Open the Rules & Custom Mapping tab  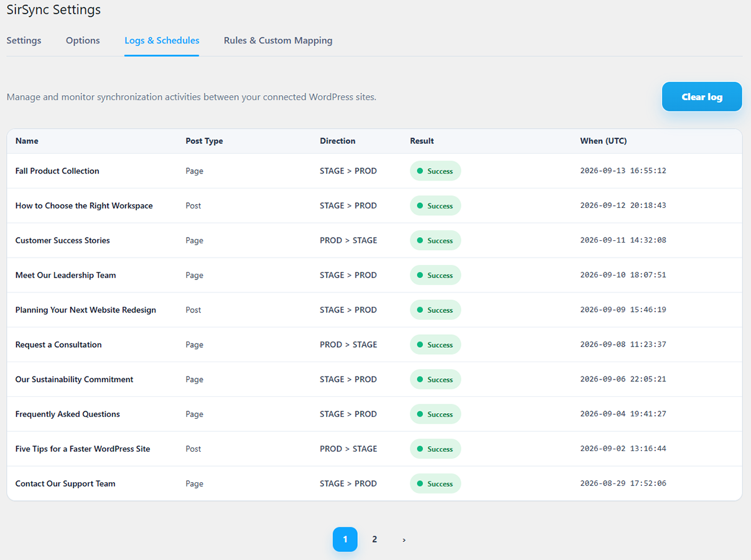coord(278,40)
